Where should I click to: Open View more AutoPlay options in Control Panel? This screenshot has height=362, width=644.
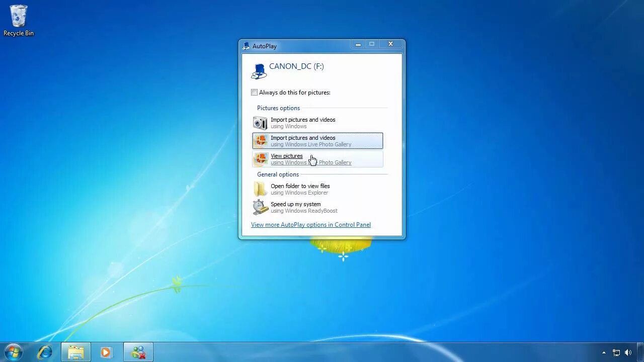[x=311, y=225]
